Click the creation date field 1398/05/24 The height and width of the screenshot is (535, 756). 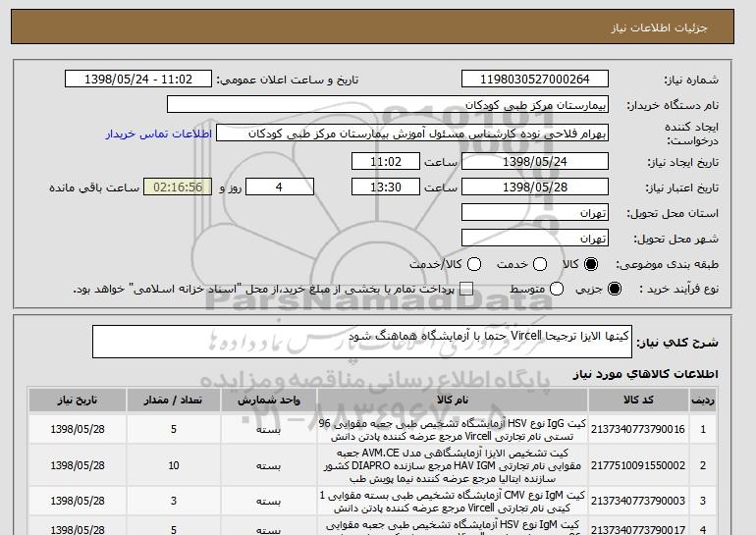click(x=535, y=161)
